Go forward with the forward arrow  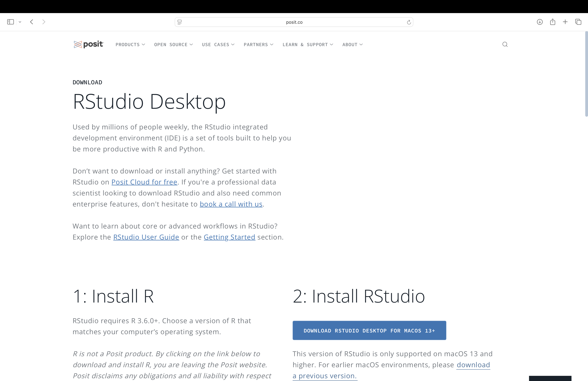tap(44, 22)
